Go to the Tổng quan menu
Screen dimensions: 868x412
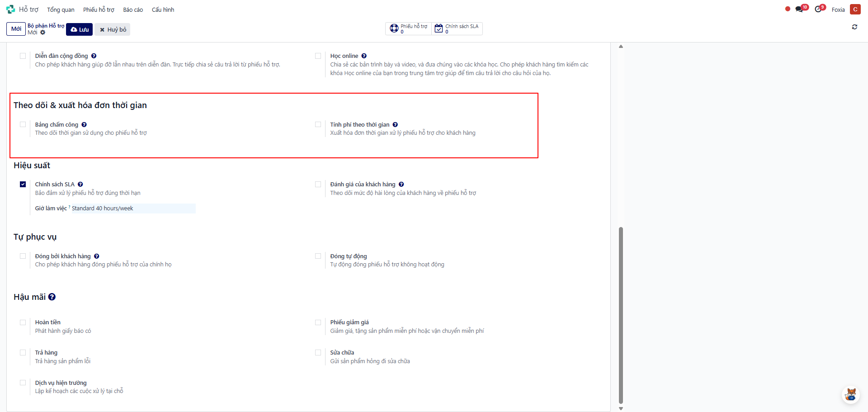tap(61, 9)
